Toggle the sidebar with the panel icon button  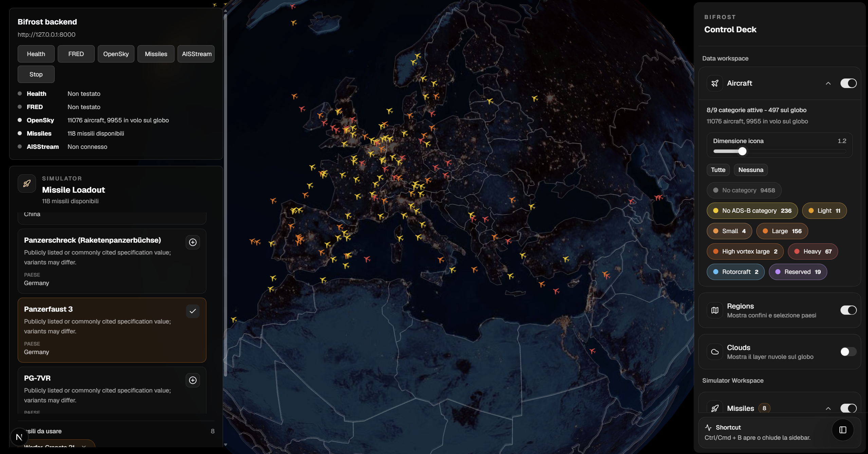pos(843,430)
